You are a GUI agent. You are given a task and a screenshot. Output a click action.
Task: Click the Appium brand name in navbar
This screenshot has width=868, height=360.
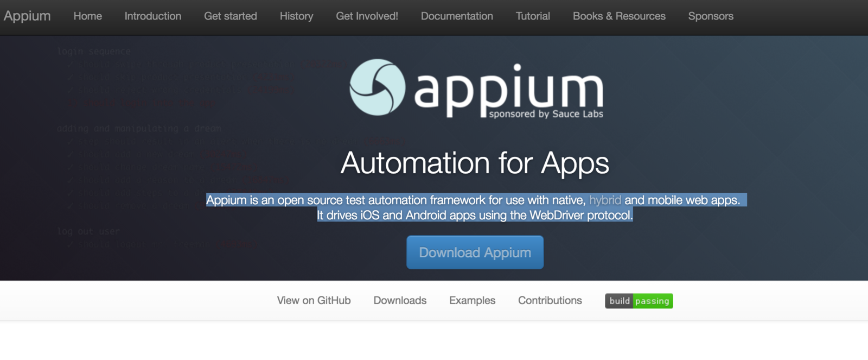27,16
